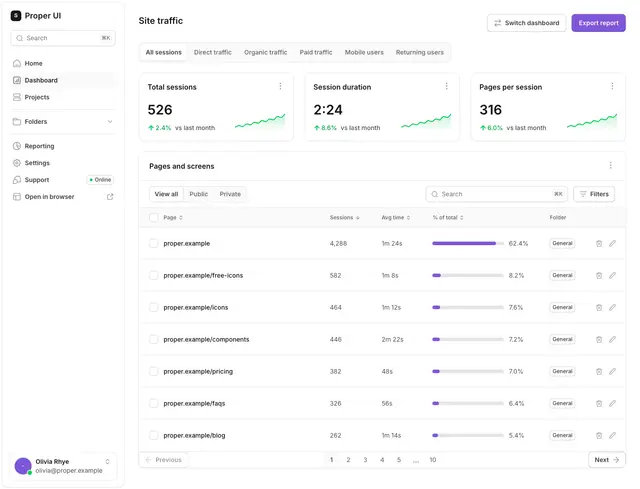640x489 pixels.
Task: Focus the sidebar Search field
Action: click(63, 38)
